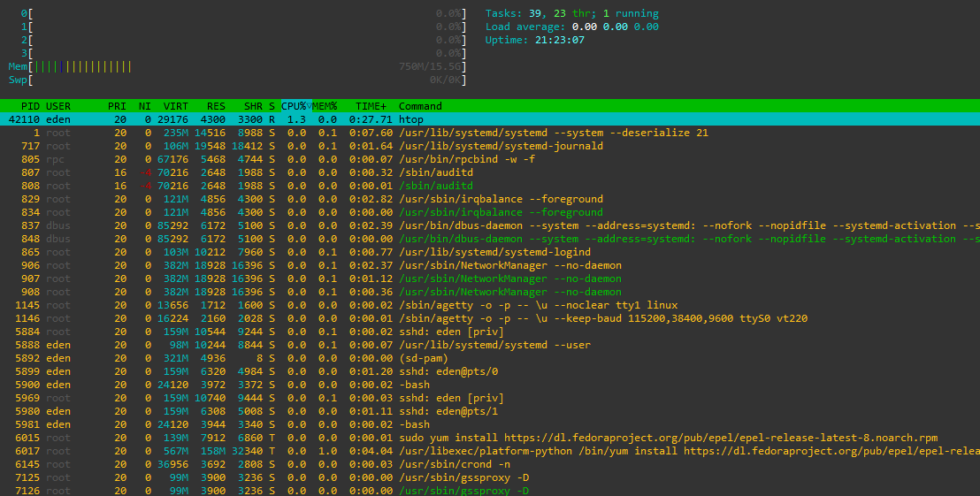Select the sshd: eden@pts/0 process

(490, 371)
